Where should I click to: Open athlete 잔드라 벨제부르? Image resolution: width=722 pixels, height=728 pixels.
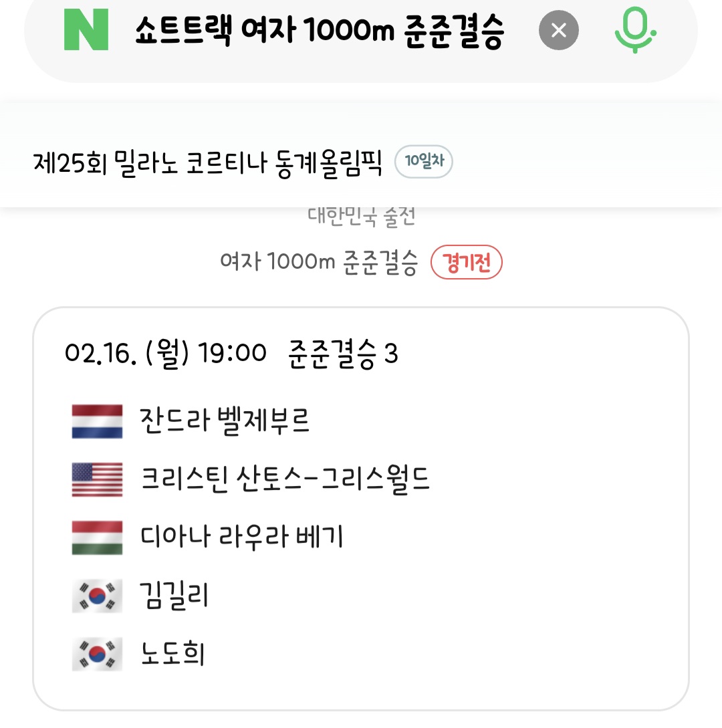pyautogui.click(x=225, y=421)
